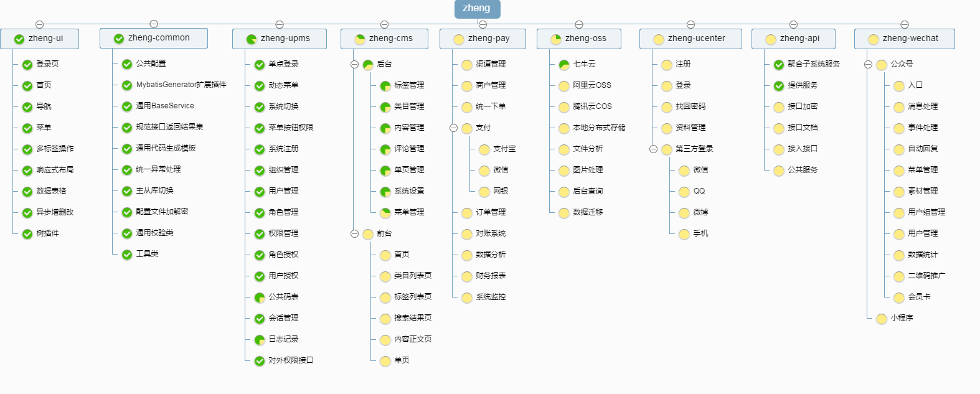Collapse the zheng-api branch

[x=793, y=24]
